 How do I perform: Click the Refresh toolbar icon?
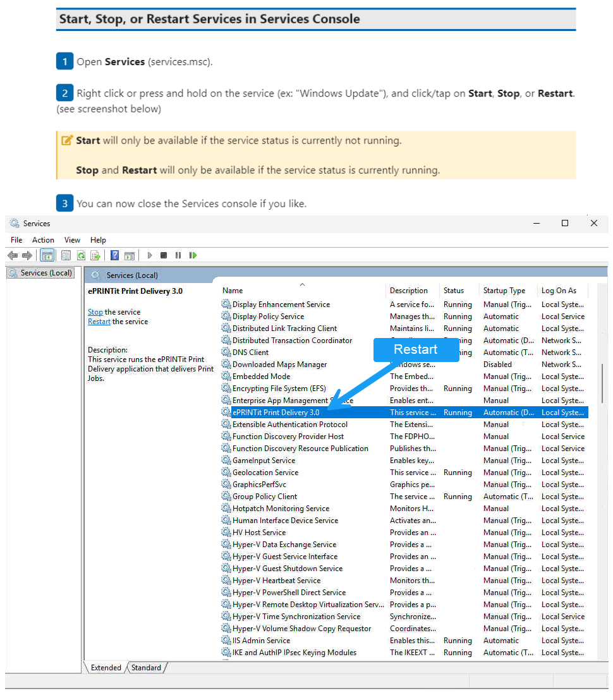point(81,255)
